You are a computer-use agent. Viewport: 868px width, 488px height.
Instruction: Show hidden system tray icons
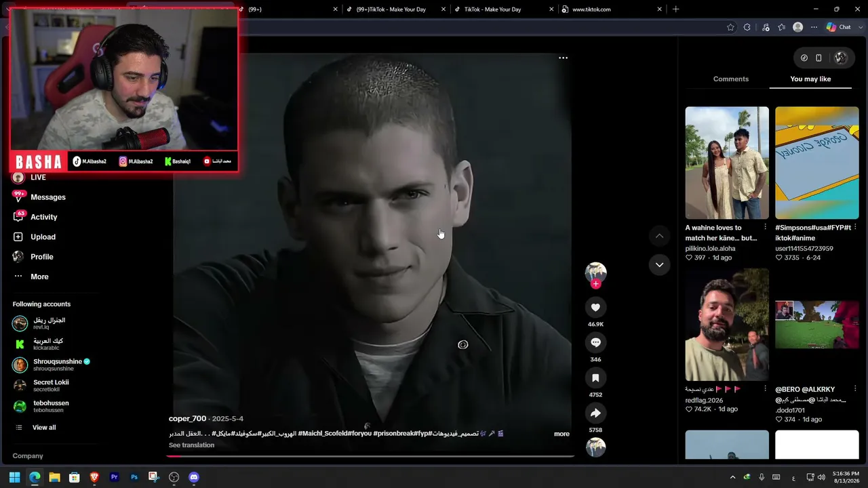point(732,477)
